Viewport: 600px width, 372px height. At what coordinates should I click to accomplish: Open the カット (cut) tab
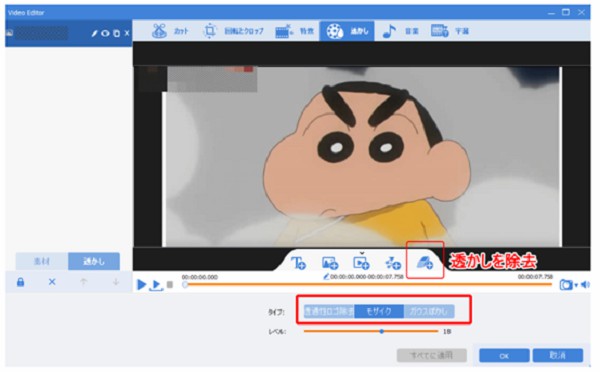point(170,31)
